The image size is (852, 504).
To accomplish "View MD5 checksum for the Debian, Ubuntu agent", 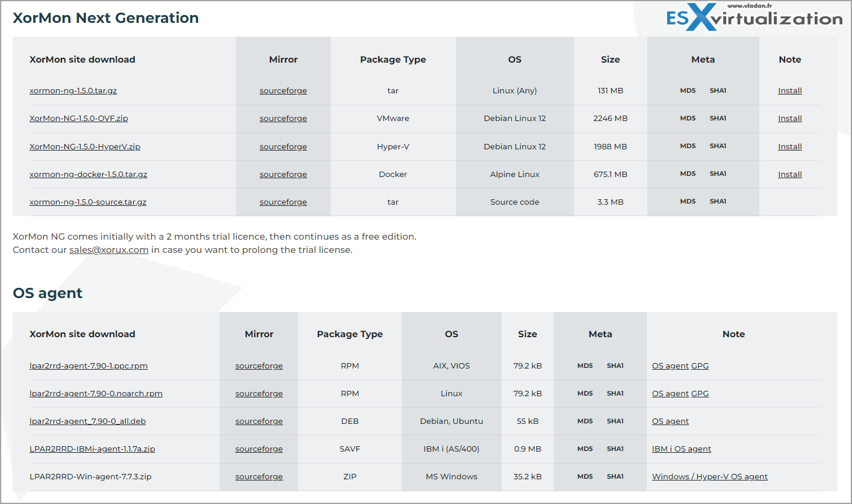I will [x=585, y=422].
